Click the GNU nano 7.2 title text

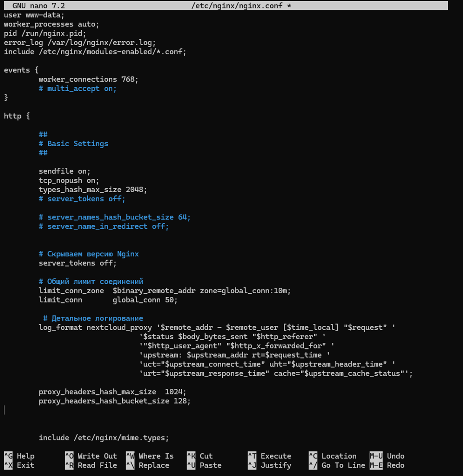pos(39,6)
